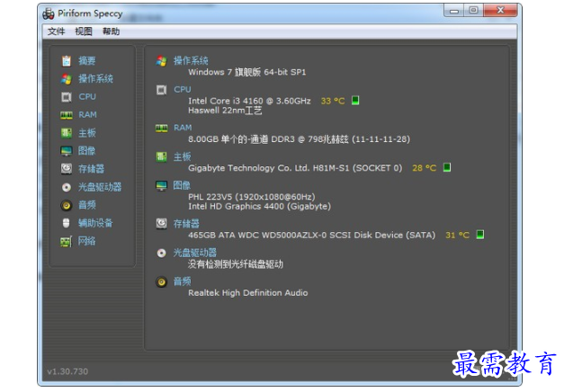Click the CPU chip icon in sidebar

coord(67,97)
